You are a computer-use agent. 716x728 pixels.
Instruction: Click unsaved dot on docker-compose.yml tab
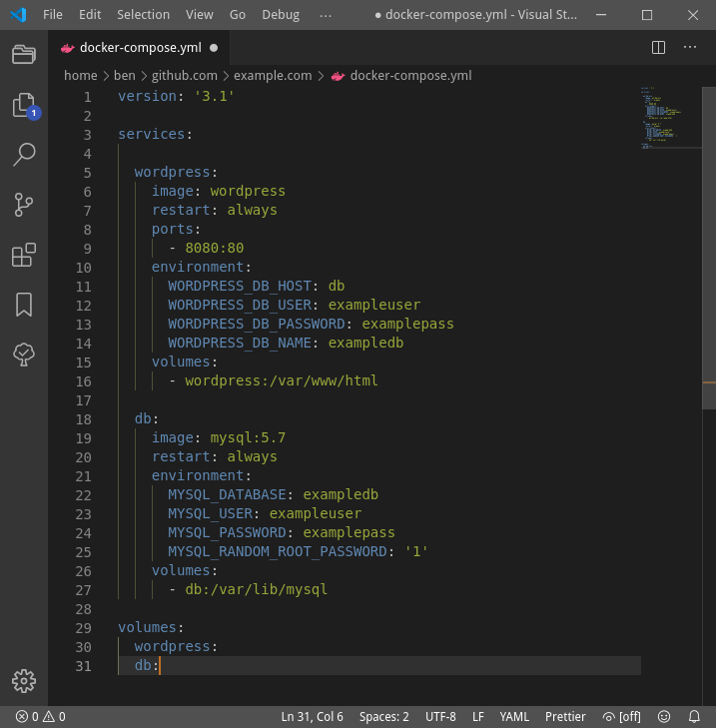click(214, 48)
